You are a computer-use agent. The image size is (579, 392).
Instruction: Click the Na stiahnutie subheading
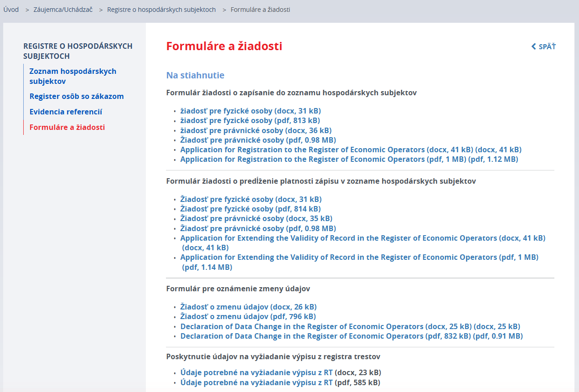tap(195, 75)
